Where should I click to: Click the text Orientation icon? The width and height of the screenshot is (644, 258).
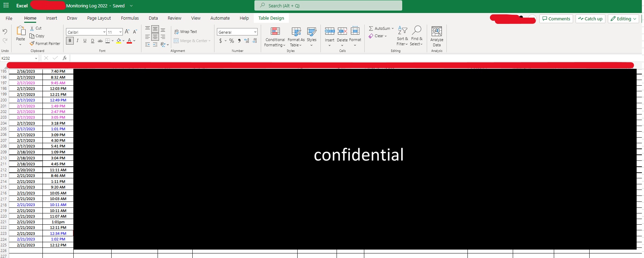coord(163,45)
